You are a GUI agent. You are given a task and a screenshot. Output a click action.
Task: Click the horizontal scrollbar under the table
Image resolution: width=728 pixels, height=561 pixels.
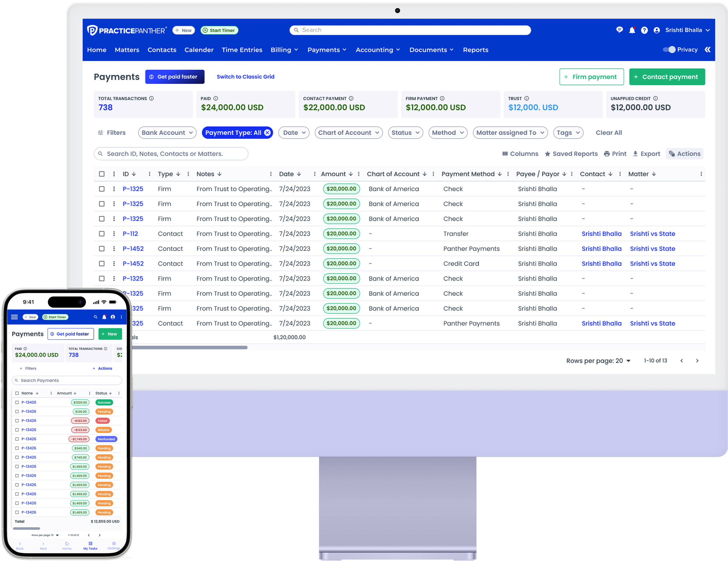[190, 348]
